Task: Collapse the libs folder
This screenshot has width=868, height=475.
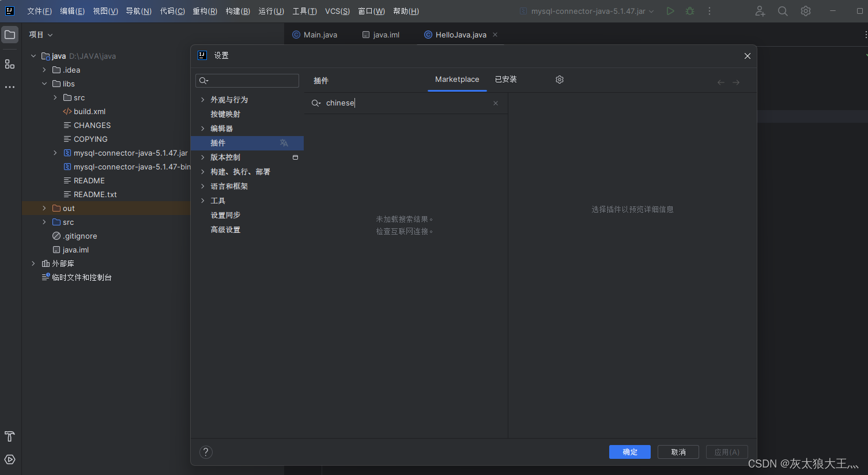Action: click(44, 84)
